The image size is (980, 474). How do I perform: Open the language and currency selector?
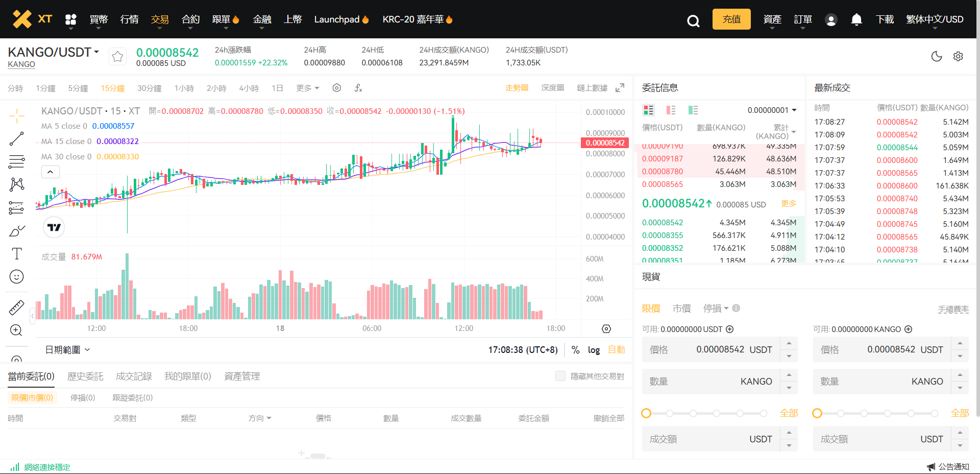coord(935,19)
